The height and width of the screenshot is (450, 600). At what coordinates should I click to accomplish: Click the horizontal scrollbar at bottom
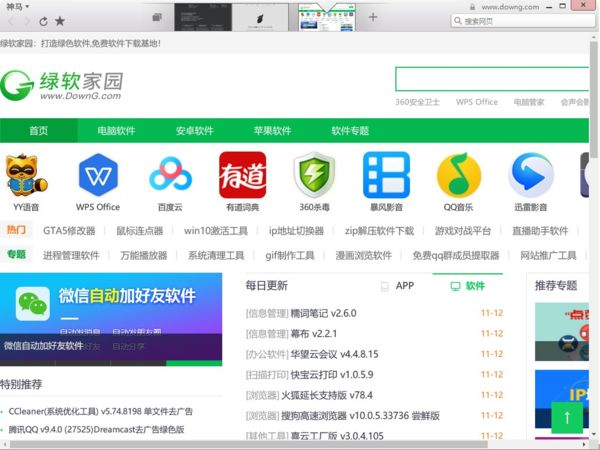coord(249,445)
